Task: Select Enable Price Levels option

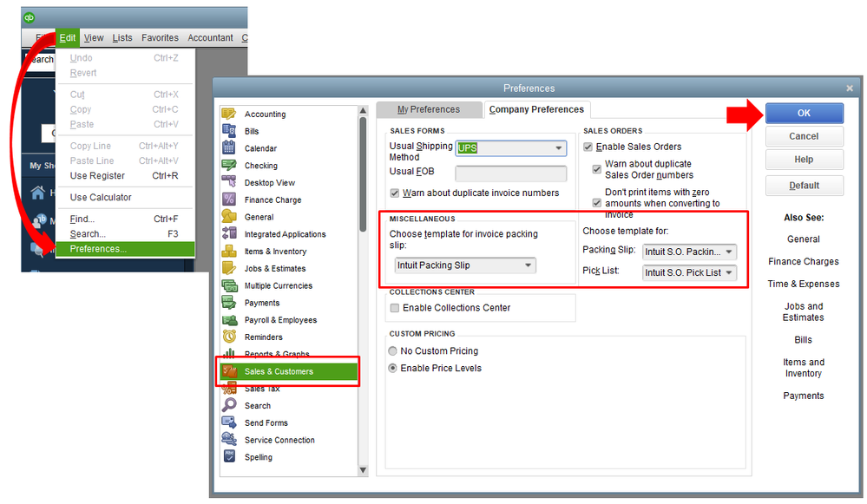Action: tap(392, 368)
